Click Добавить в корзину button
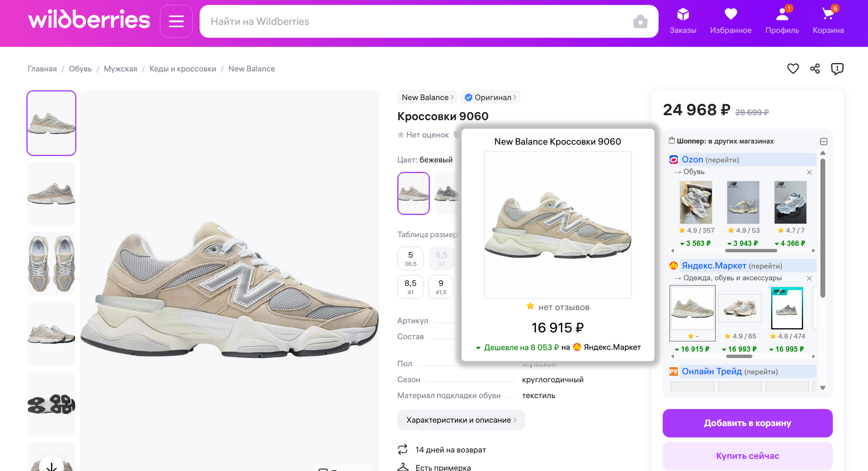Image resolution: width=868 pixels, height=471 pixels. click(x=747, y=423)
